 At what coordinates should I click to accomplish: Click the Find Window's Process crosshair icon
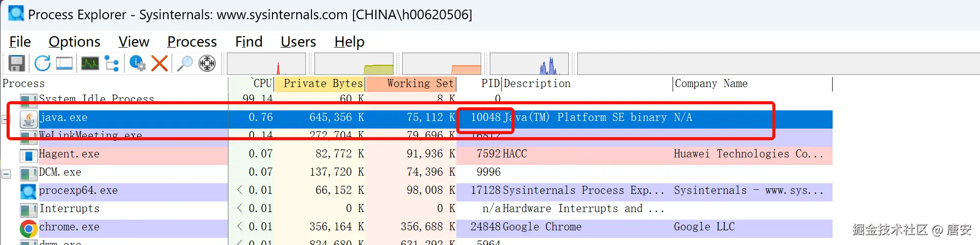[207, 63]
